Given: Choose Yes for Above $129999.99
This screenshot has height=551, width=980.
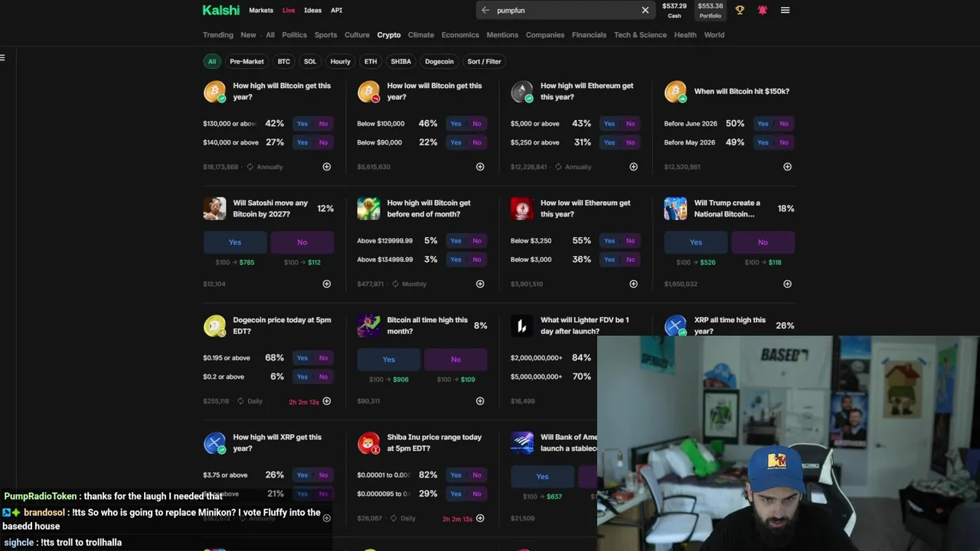Looking at the screenshot, I should tap(456, 240).
